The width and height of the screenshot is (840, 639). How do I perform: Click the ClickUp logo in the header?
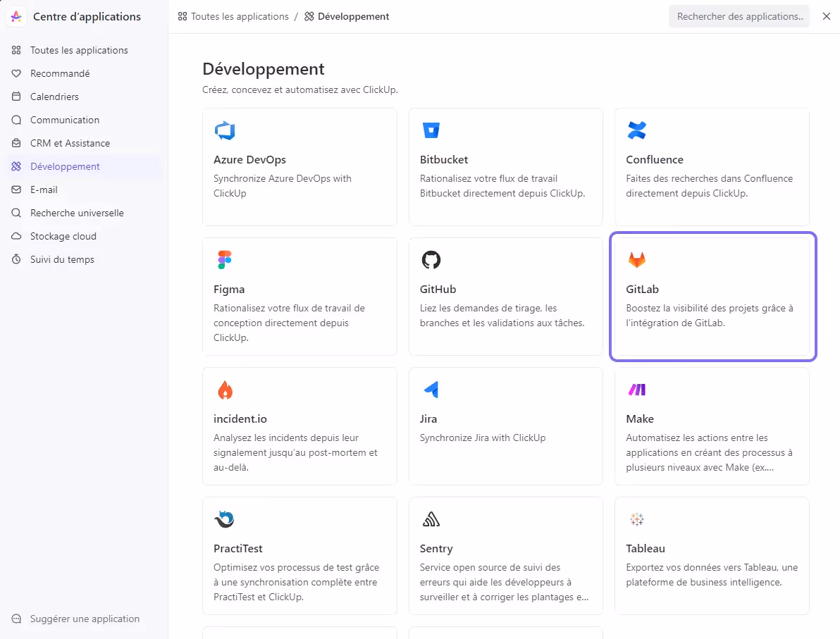coord(16,15)
